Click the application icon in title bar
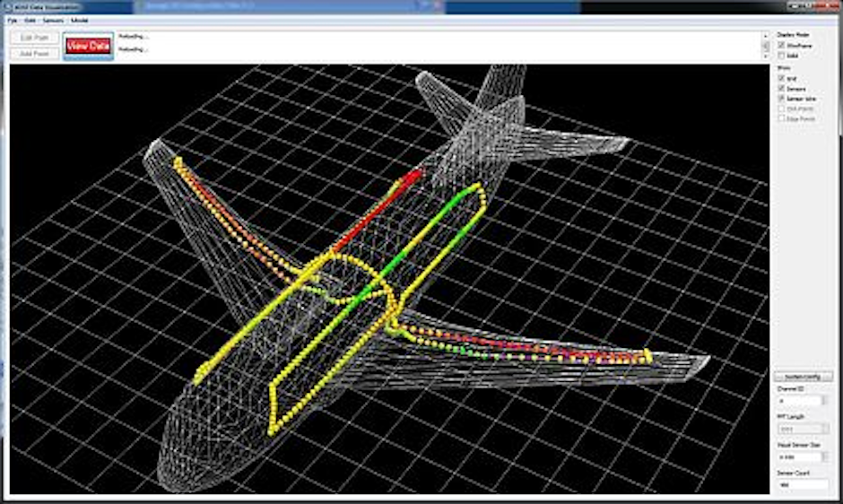843x504 pixels. [x=7, y=7]
